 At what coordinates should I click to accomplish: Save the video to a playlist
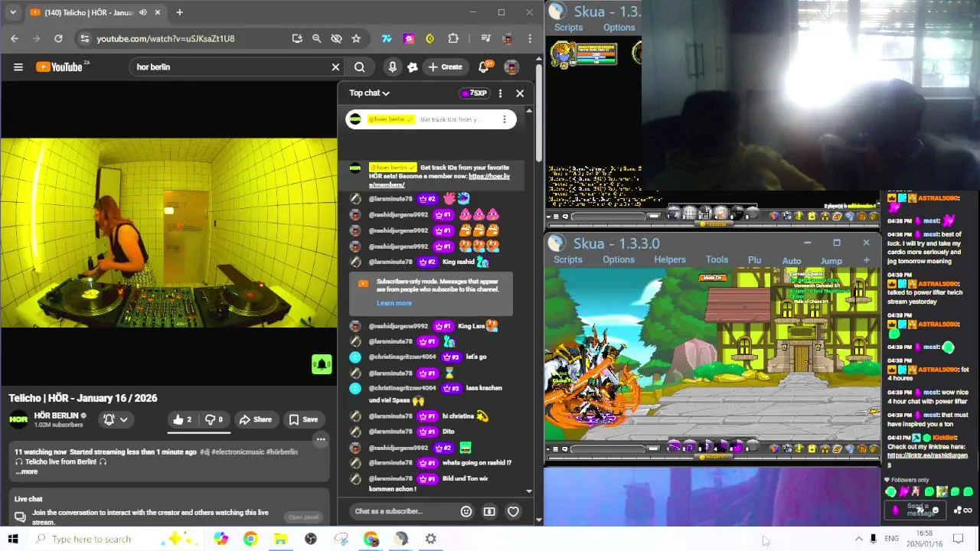tap(303, 419)
